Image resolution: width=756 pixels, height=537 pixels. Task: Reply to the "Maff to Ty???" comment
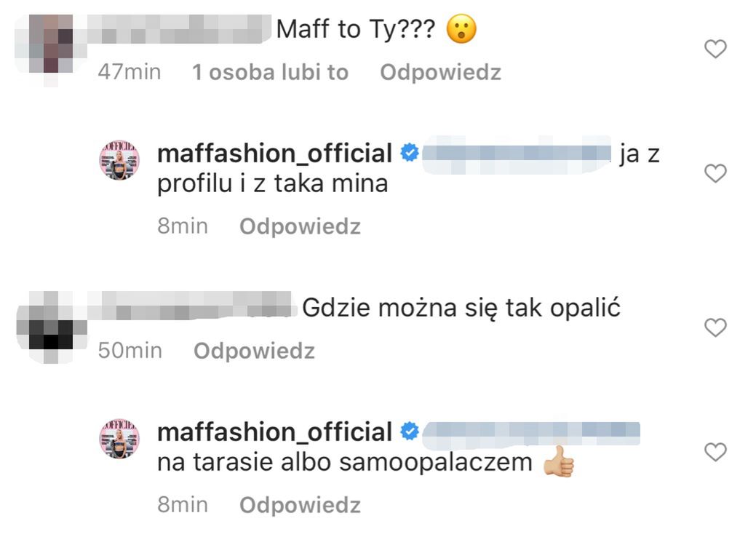[x=440, y=73]
